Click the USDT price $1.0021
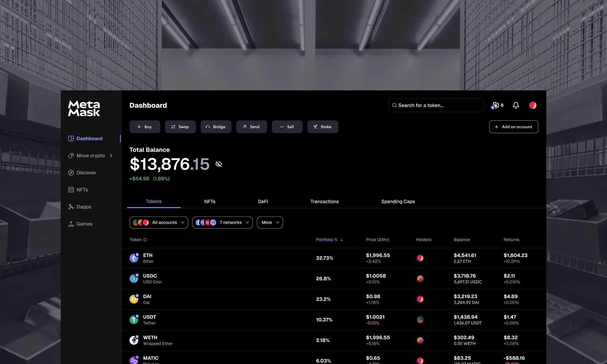607x364 pixels. (375, 317)
